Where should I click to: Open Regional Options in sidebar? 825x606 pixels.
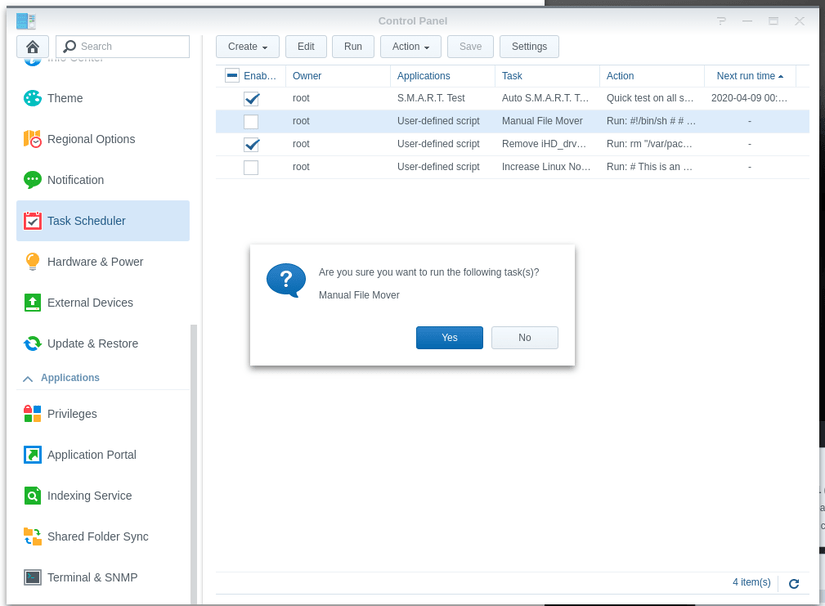pos(103,139)
